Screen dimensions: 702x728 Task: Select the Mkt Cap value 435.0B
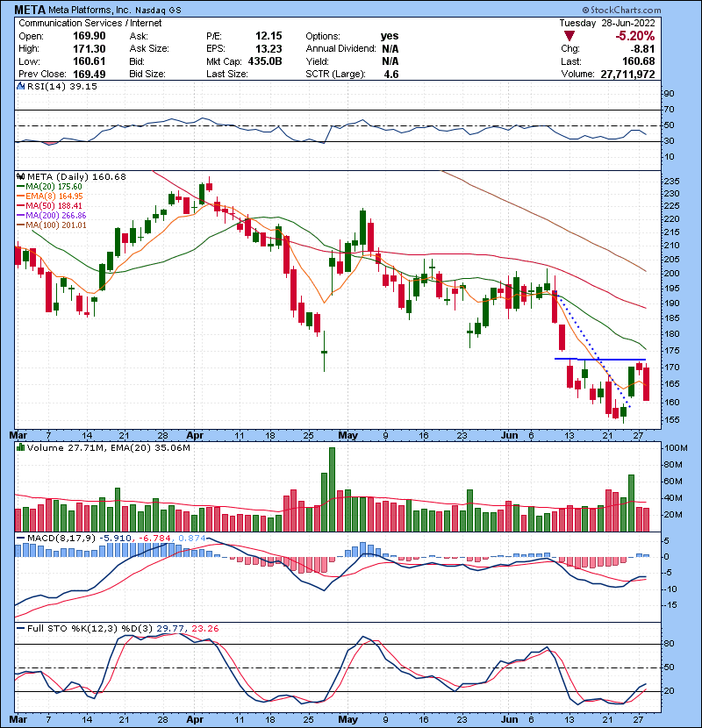click(x=265, y=61)
